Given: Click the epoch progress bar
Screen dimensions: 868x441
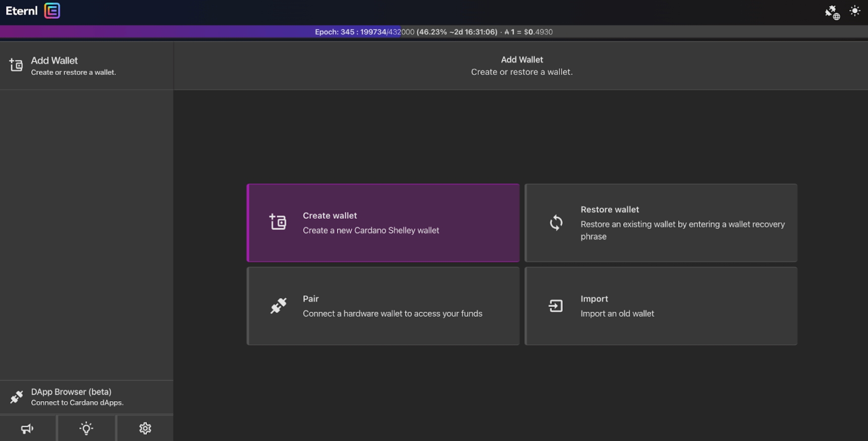Looking at the screenshot, I should pyautogui.click(x=202, y=32).
